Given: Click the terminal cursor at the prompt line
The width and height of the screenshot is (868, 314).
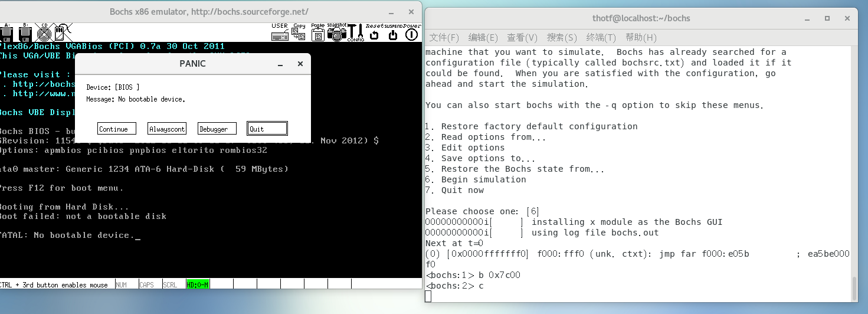Looking at the screenshot, I should pyautogui.click(x=428, y=296).
